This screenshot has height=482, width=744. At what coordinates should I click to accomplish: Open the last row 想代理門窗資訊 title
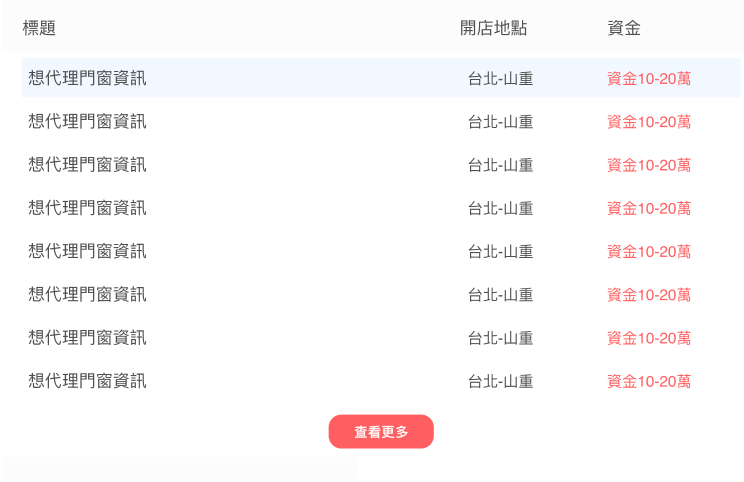click(x=87, y=381)
